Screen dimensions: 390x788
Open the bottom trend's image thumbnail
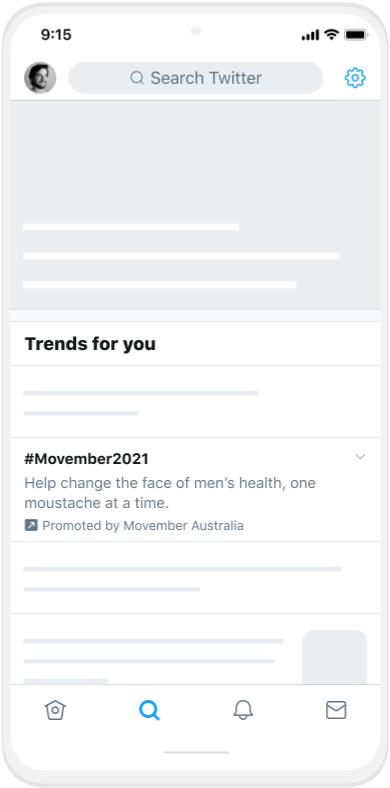335,657
